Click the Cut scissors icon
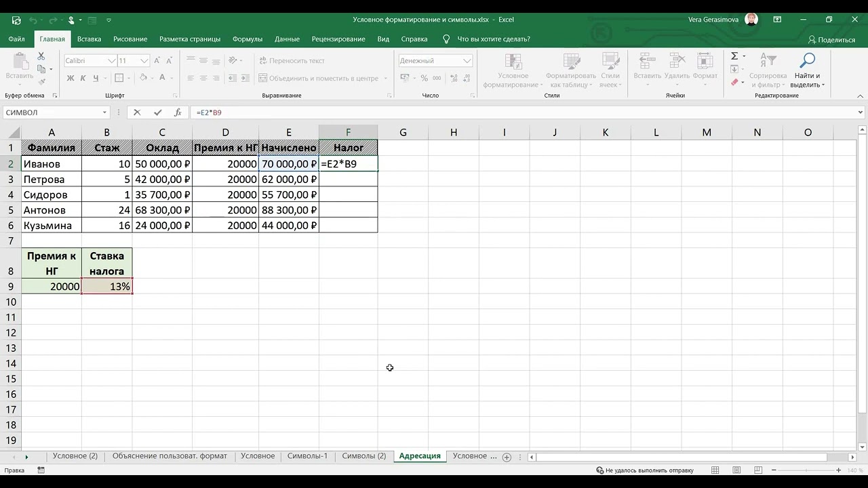This screenshot has height=488, width=868. [41, 56]
